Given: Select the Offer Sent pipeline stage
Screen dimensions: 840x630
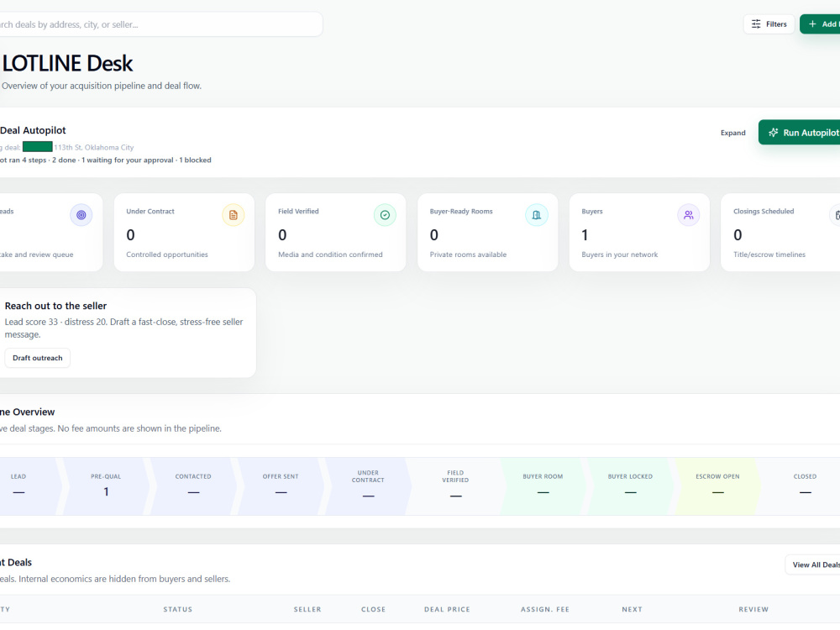Looking at the screenshot, I should pyautogui.click(x=281, y=486).
